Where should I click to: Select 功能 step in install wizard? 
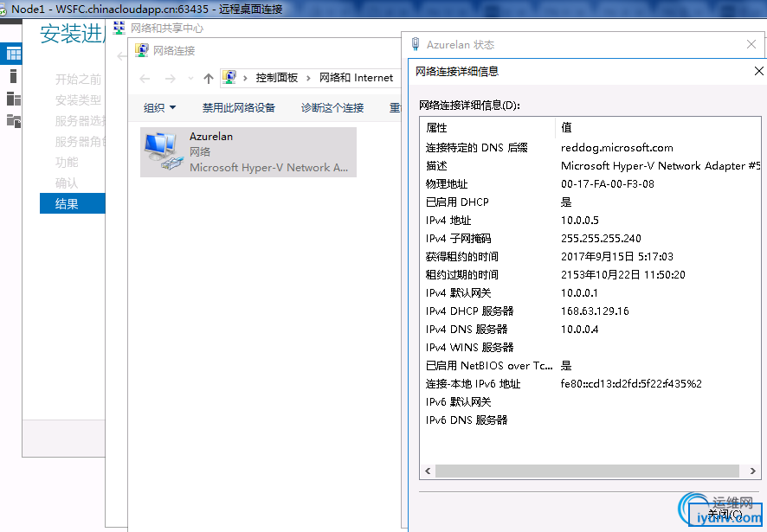point(67,163)
